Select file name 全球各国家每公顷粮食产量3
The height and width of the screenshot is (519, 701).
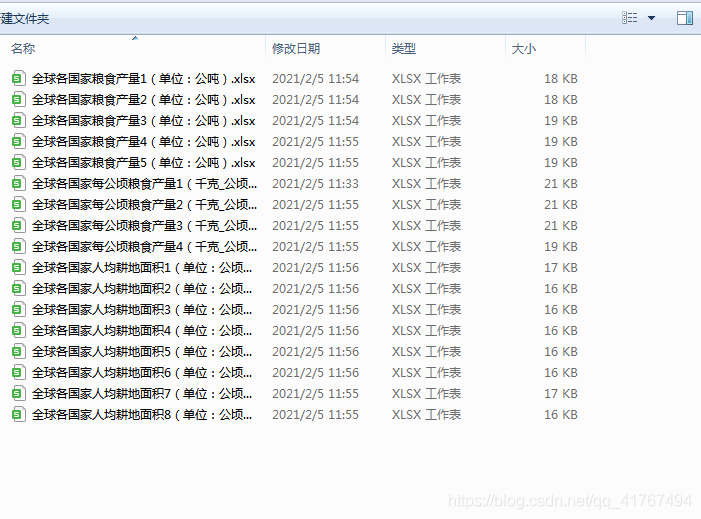pyautogui.click(x=144, y=226)
